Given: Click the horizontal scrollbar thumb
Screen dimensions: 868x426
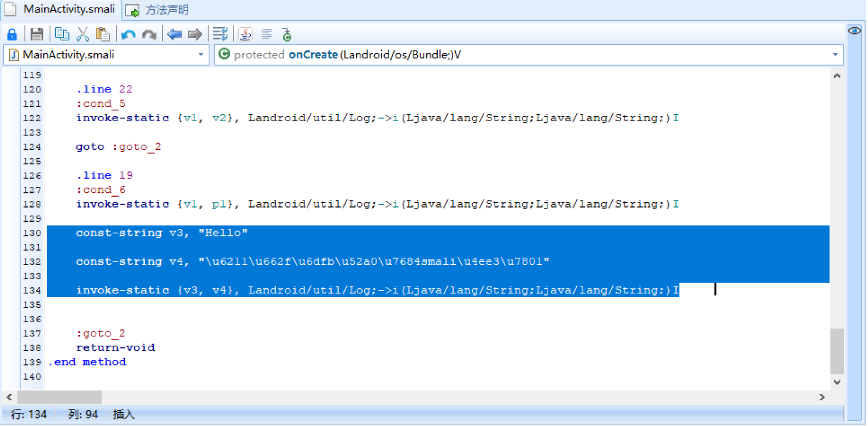Looking at the screenshot, I should [x=60, y=397].
